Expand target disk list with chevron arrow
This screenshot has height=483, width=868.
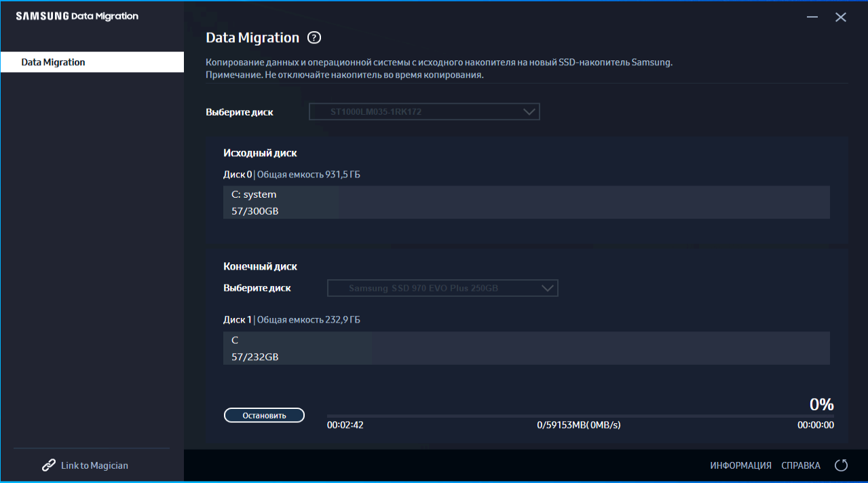coord(548,288)
